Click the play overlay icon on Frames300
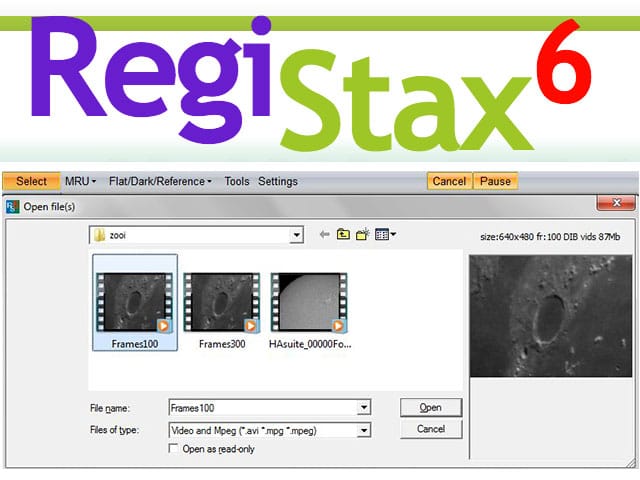This screenshot has height=480, width=640. pos(251,326)
